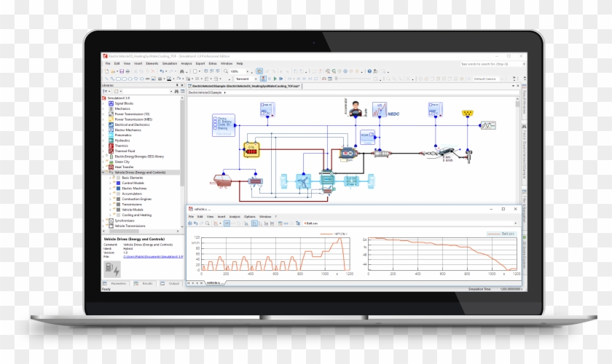612x364 pixels.
Task: Click the magnifier icon in result window toolbar
Action: pyautogui.click(x=207, y=223)
